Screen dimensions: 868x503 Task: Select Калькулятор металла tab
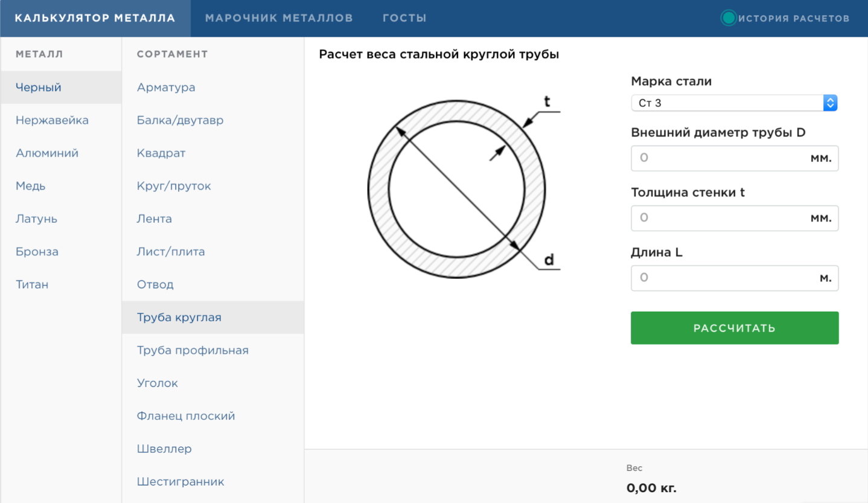(95, 18)
